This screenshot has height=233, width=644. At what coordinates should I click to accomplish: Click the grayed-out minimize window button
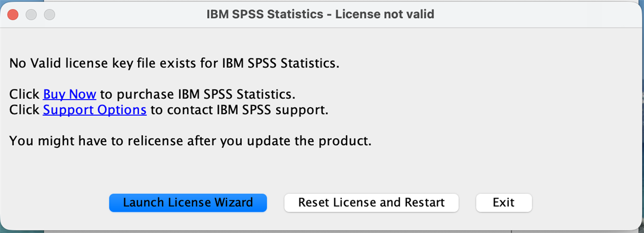[x=31, y=14]
